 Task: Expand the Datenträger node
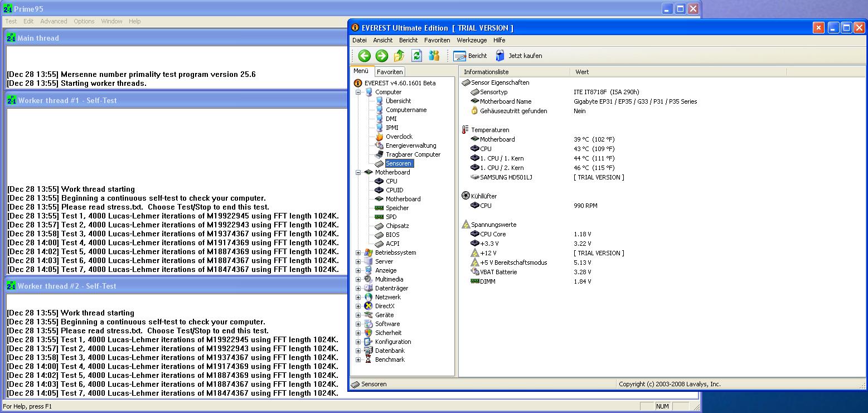point(358,288)
